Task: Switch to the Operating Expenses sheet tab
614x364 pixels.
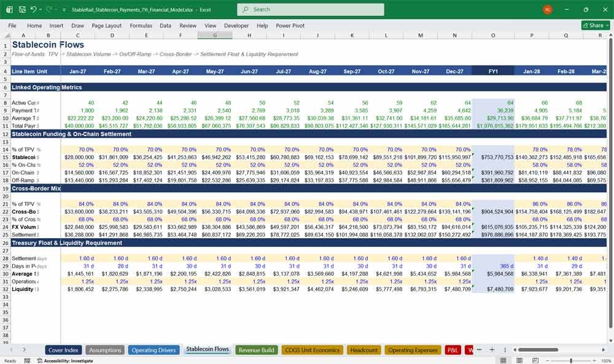Action: click(x=413, y=350)
